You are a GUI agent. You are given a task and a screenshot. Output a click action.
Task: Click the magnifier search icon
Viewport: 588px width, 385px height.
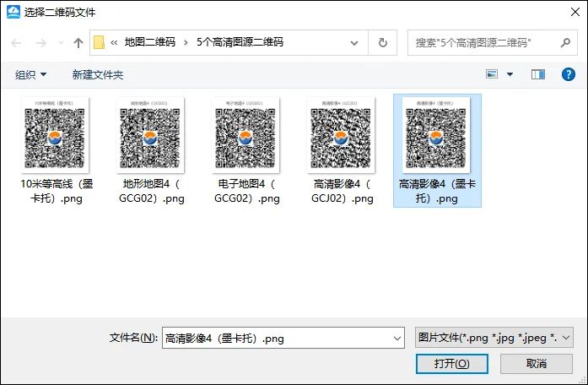click(x=565, y=43)
